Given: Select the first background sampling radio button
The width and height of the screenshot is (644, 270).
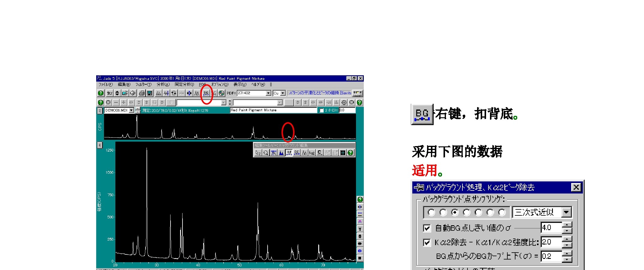Looking at the screenshot, I should 432,212.
